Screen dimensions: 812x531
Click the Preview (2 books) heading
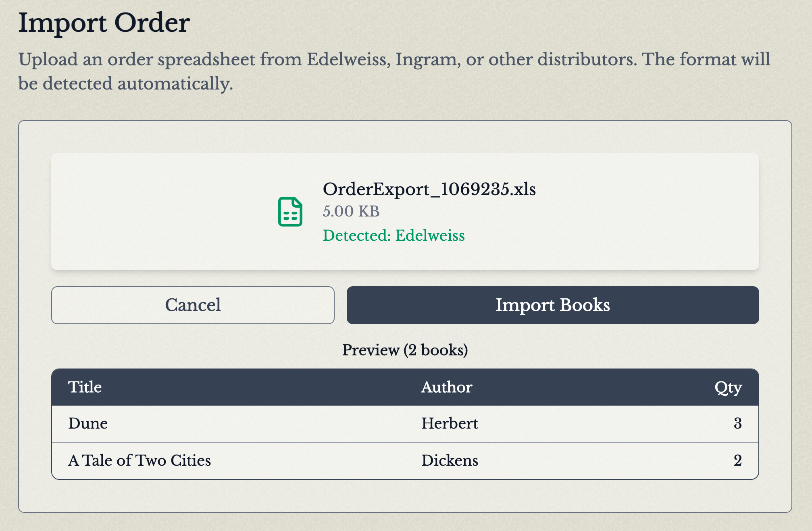coord(405,350)
